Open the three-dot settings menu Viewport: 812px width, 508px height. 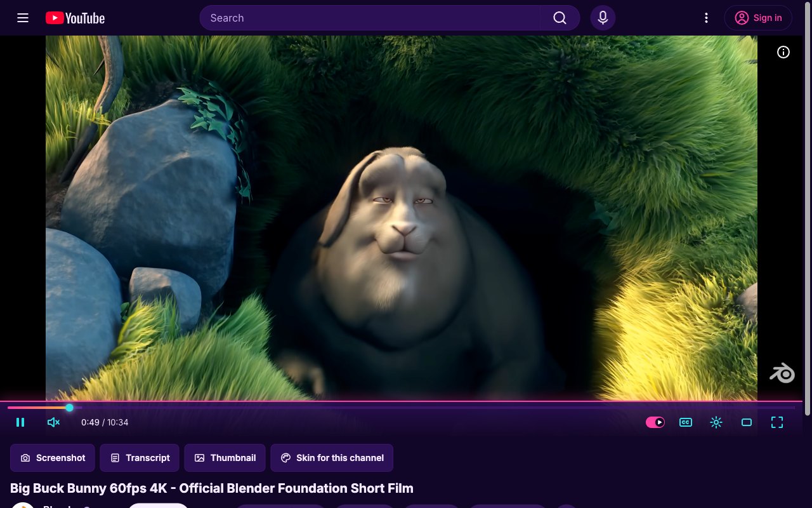(706, 18)
